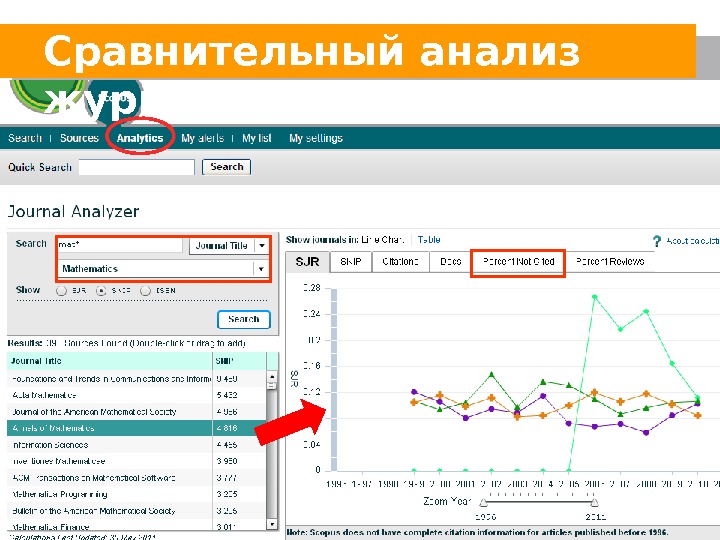This screenshot has width=720, height=540.
Task: Click the Quick Search button
Action: (226, 167)
